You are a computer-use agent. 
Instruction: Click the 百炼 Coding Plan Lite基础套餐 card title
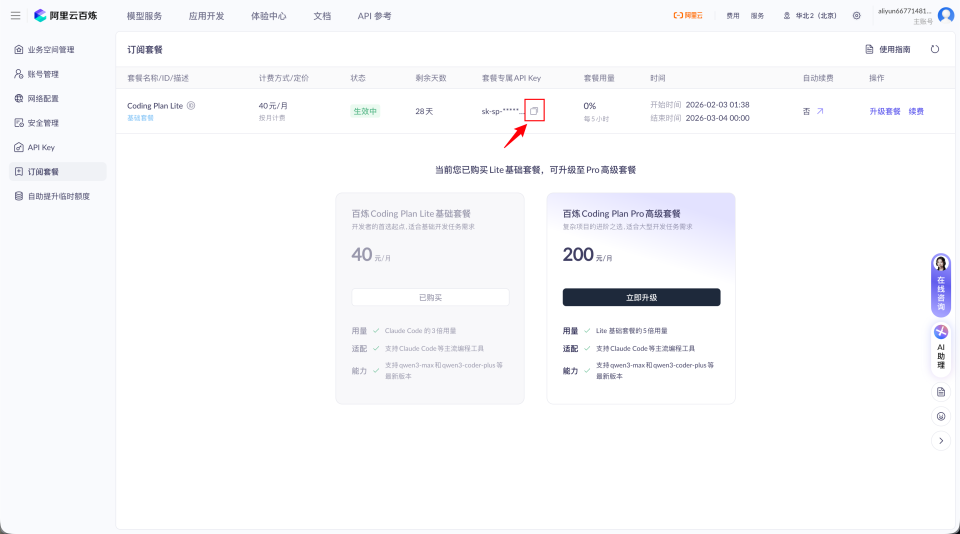click(411, 214)
